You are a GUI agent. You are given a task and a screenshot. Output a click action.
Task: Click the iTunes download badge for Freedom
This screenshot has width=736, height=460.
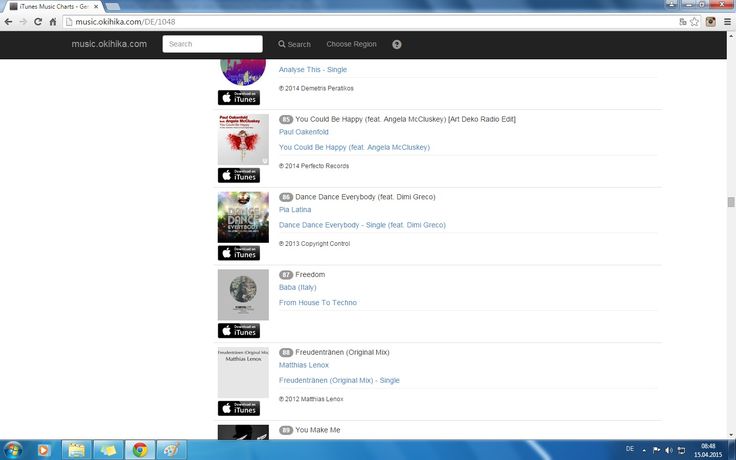[238, 330]
